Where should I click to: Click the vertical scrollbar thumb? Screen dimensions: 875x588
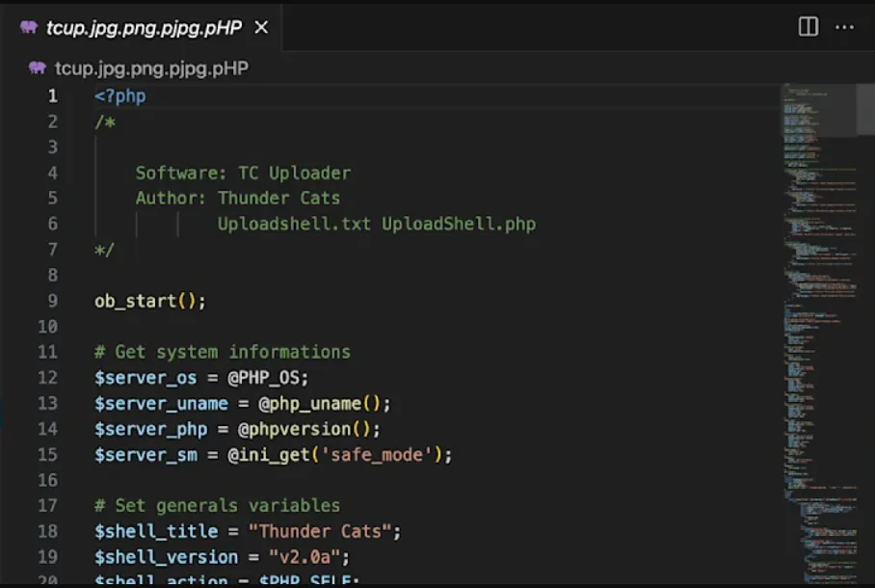[865, 110]
